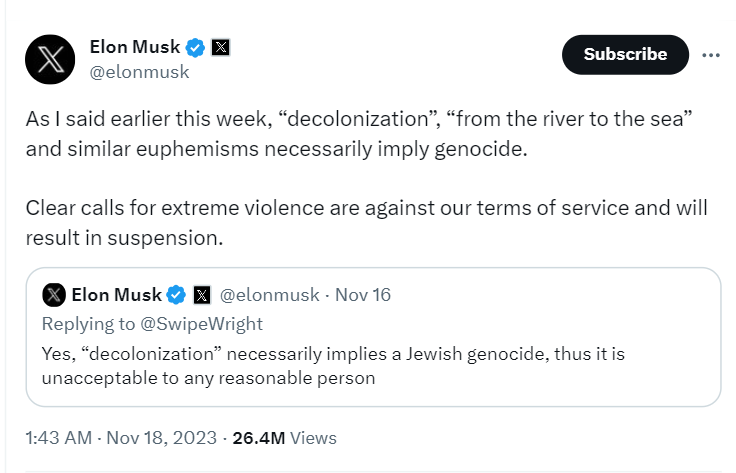Click the @elonmusk handle in the quoted post

[269, 294]
